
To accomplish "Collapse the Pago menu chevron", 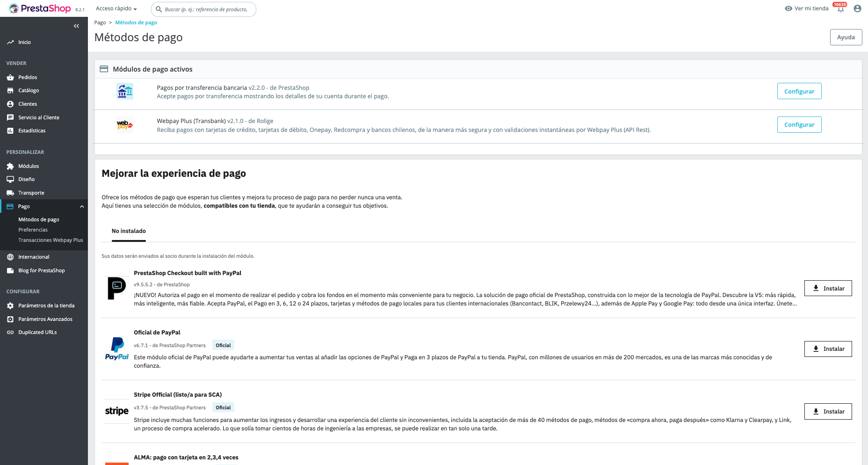I will tap(82, 206).
